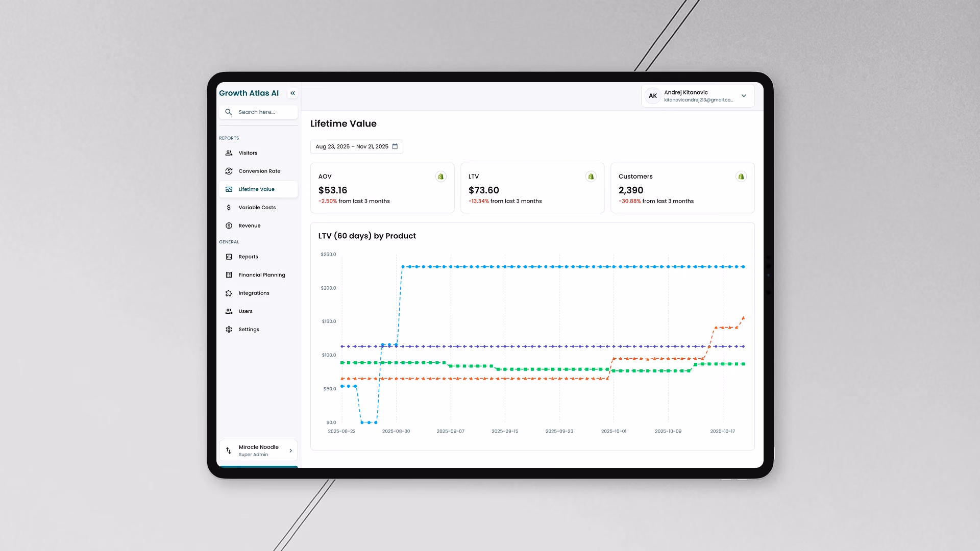Click the Users people icon

click(229, 311)
